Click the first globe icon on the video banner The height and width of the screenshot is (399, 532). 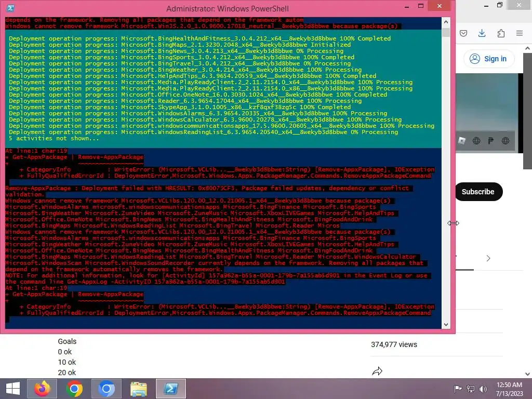476,141
